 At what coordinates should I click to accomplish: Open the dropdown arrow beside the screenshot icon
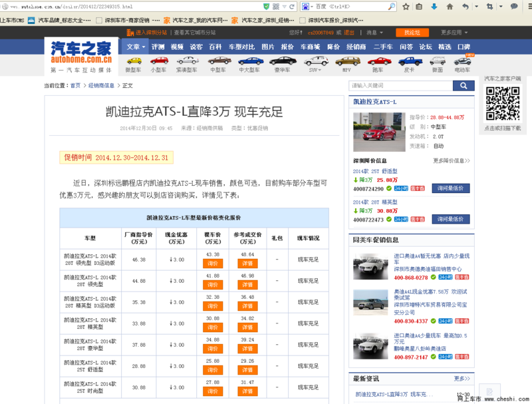pyautogui.click(x=501, y=7)
